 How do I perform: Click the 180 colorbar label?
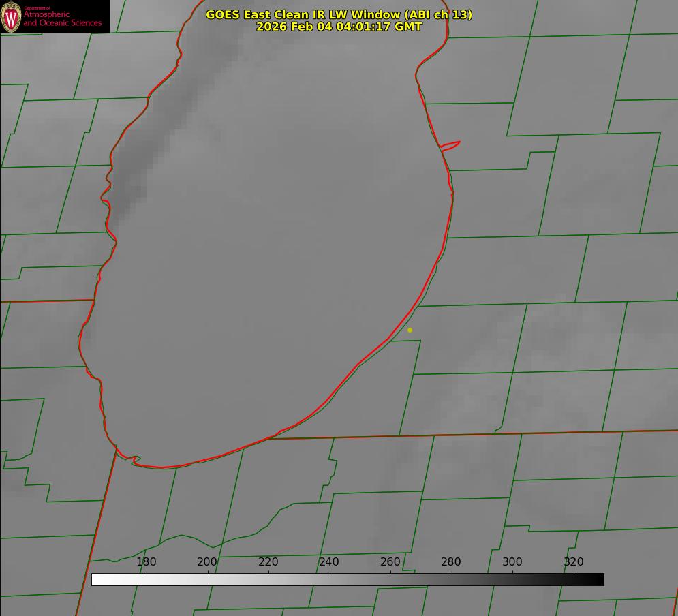(146, 561)
